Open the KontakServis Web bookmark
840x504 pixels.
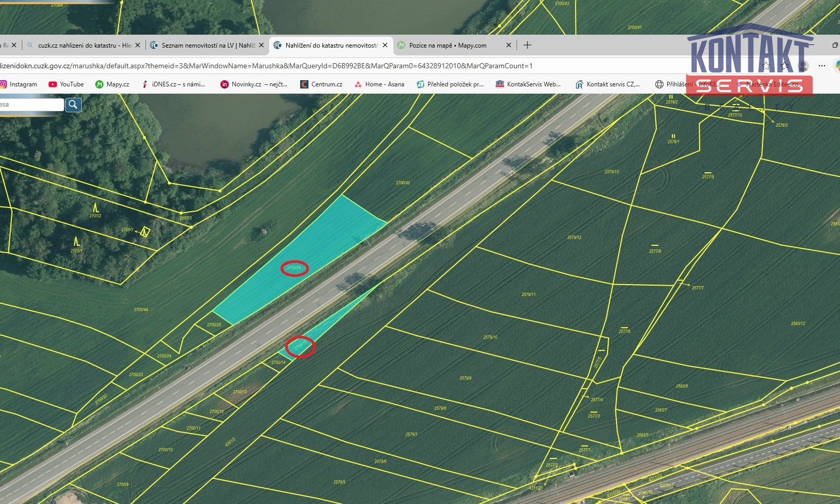coord(528,84)
